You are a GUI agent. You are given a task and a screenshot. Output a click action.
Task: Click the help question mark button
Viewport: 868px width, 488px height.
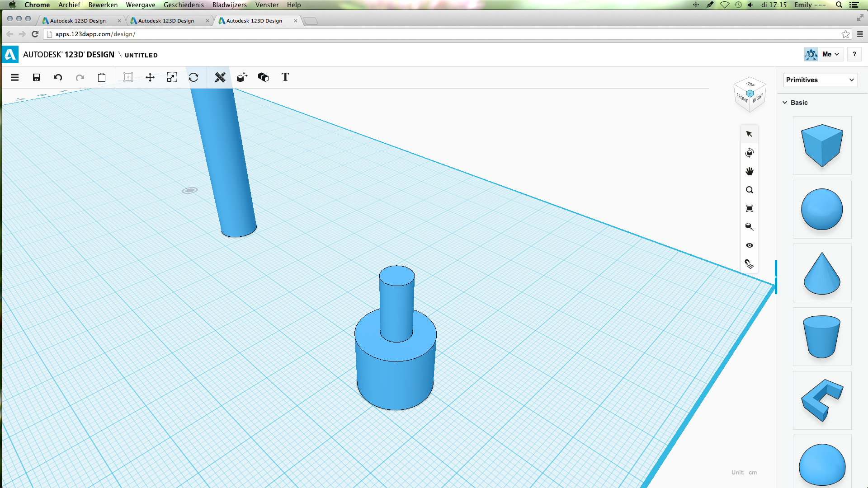point(854,54)
